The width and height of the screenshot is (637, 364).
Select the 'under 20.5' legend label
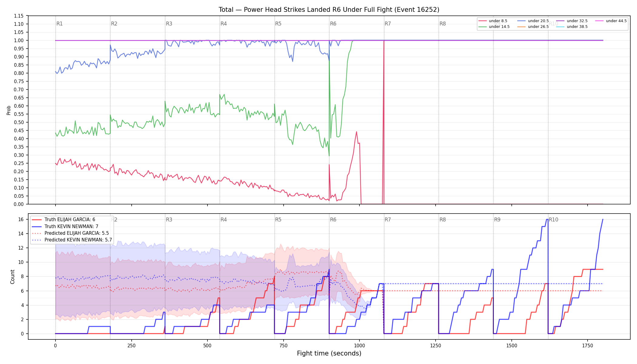tap(538, 21)
